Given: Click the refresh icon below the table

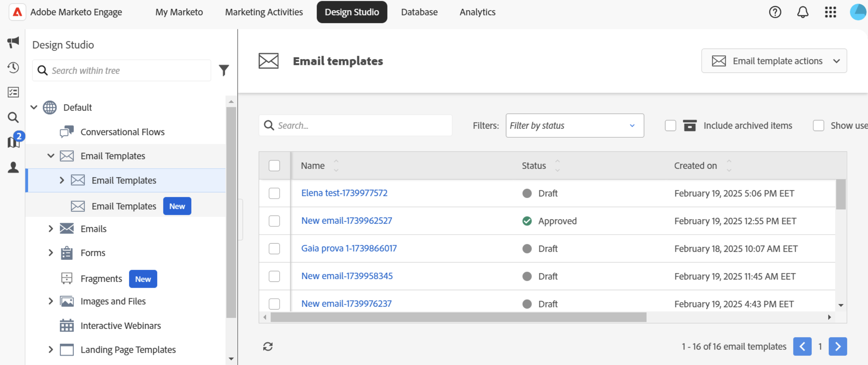Looking at the screenshot, I should click(268, 347).
